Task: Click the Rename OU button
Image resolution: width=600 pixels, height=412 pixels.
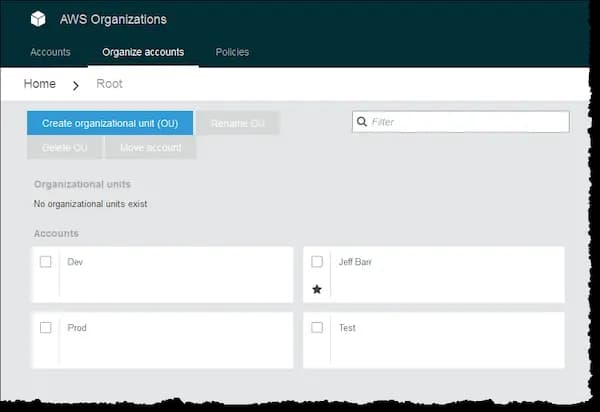Action: tap(238, 123)
